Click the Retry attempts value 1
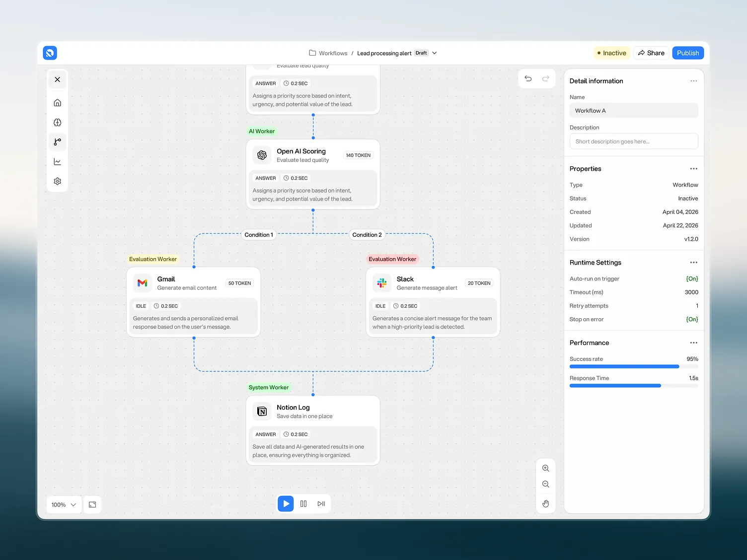Image resolution: width=747 pixels, height=560 pixels. click(697, 306)
